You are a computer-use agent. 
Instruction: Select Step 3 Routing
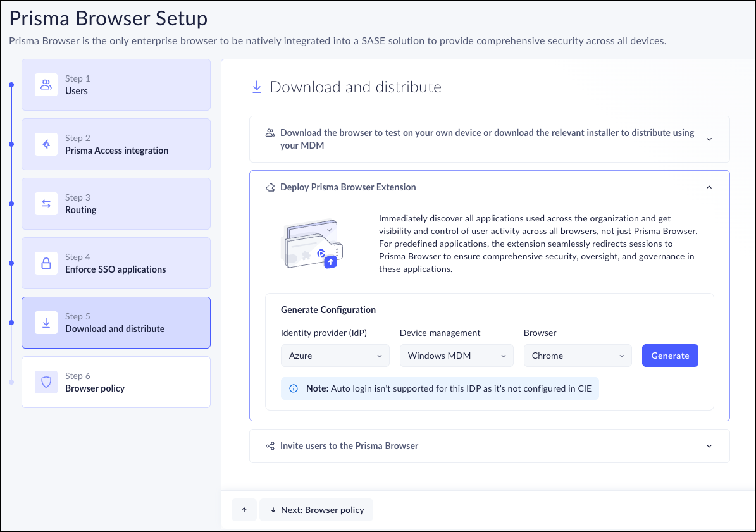(116, 204)
